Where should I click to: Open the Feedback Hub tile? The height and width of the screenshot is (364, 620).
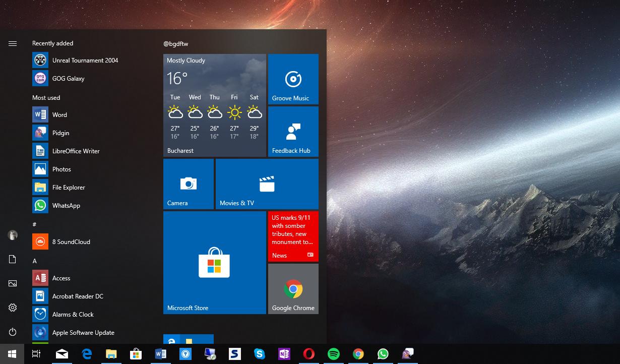click(293, 132)
